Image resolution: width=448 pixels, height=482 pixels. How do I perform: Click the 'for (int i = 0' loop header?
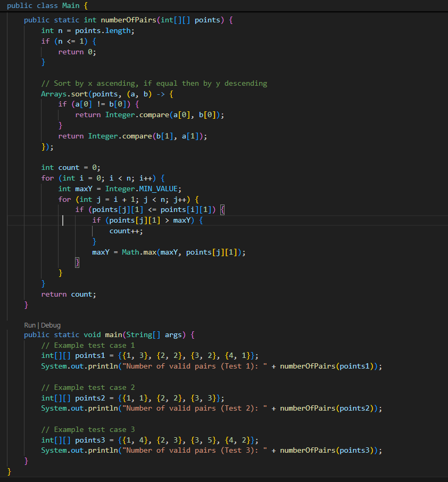103,178
